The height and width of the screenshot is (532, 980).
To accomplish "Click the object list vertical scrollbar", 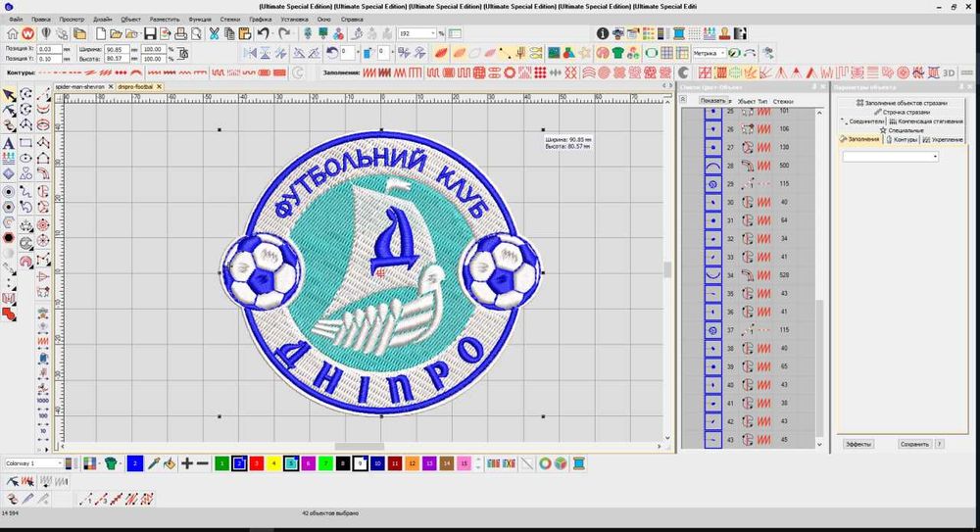I will (819, 278).
